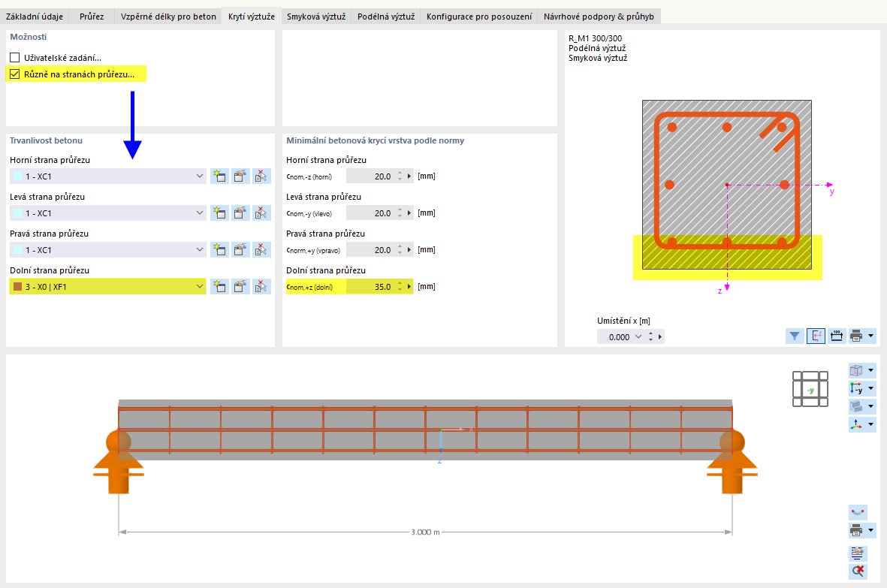Print the cross-section preview
Viewport: 887px width, 588px height.
[856, 336]
